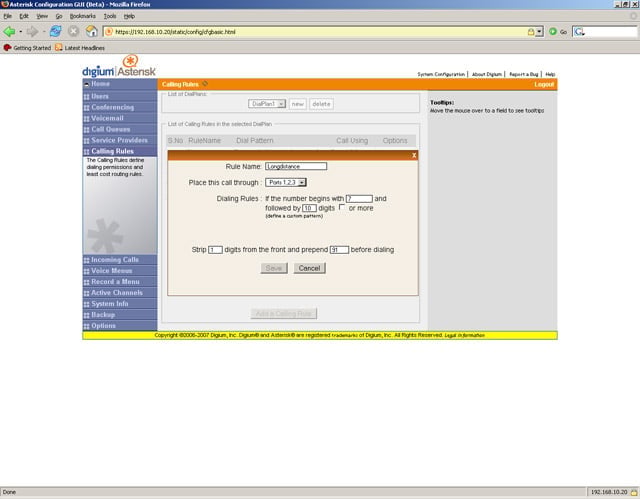Click the 'followed by' digits field
This screenshot has width=640, height=499.
[309, 208]
